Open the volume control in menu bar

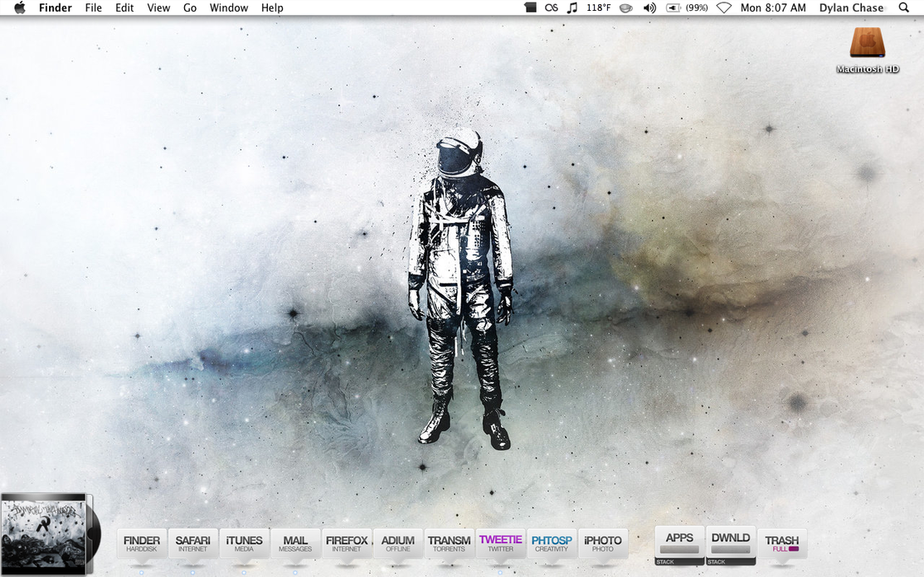tap(649, 7)
